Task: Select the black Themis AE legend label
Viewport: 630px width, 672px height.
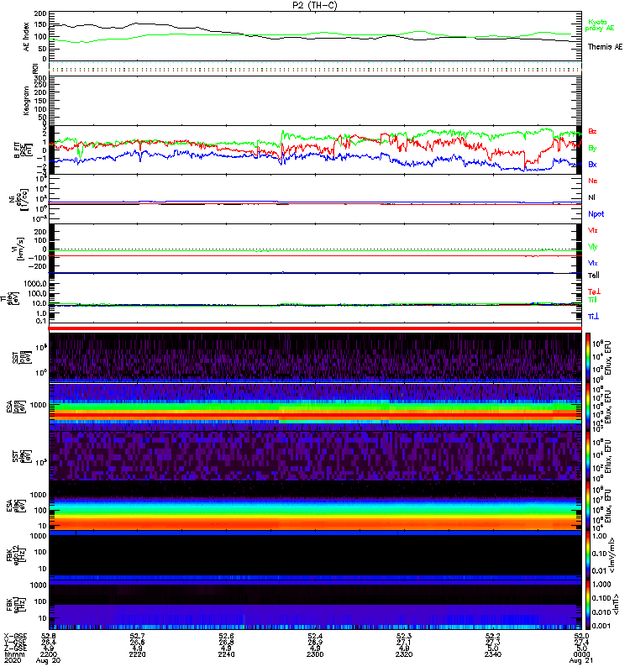Action: (x=605, y=47)
